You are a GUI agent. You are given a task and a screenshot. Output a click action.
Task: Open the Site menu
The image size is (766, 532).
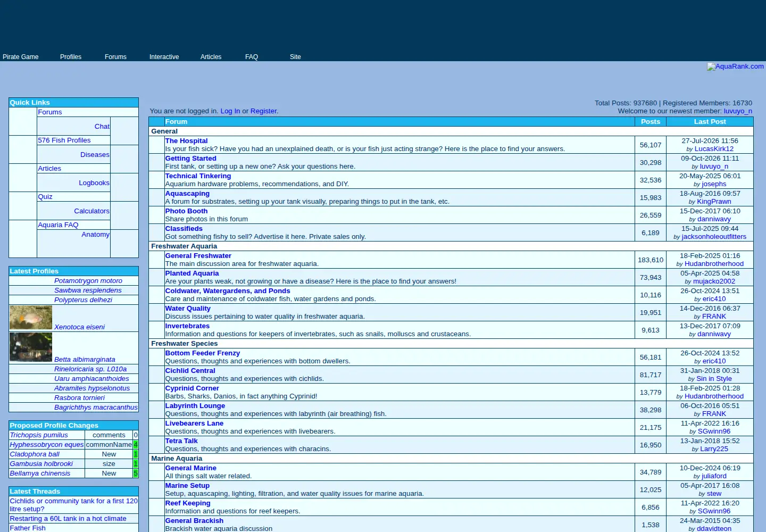tap(295, 57)
